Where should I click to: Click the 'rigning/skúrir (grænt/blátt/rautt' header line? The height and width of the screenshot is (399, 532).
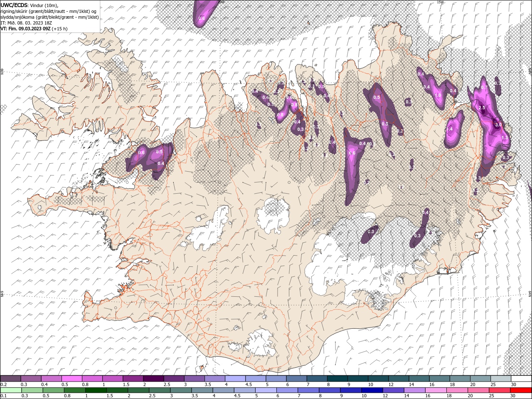(49, 11)
